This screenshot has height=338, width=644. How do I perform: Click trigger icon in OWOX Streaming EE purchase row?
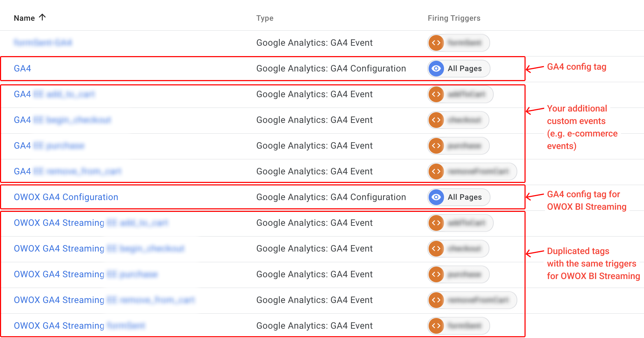click(x=436, y=274)
